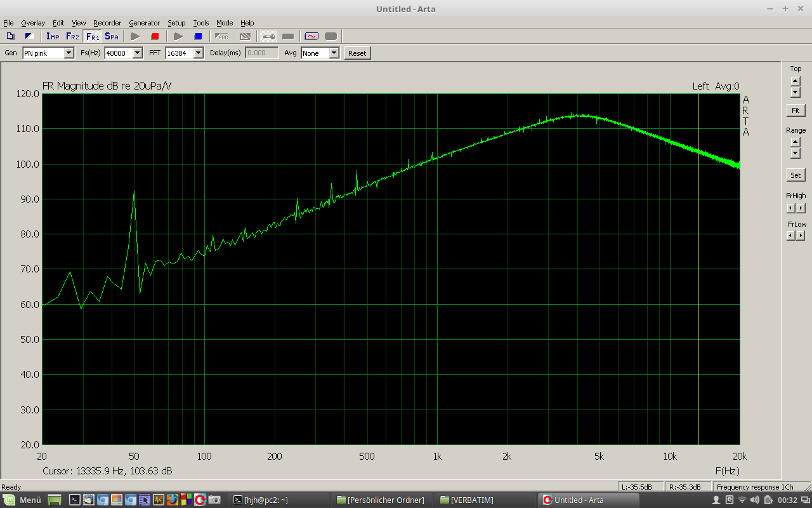The image size is (812, 508).
Task: Click the New file toolbar icon
Action: click(10, 36)
